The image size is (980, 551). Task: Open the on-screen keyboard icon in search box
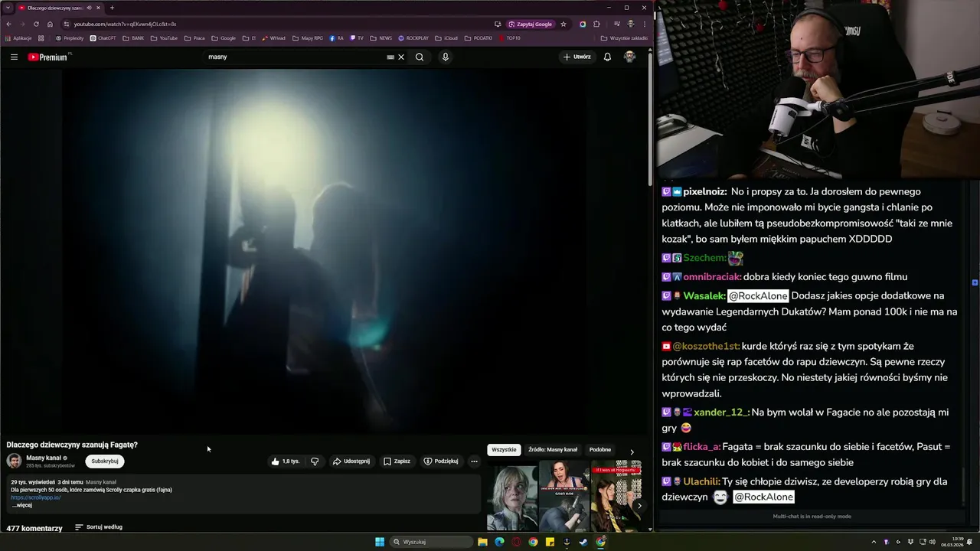(390, 57)
